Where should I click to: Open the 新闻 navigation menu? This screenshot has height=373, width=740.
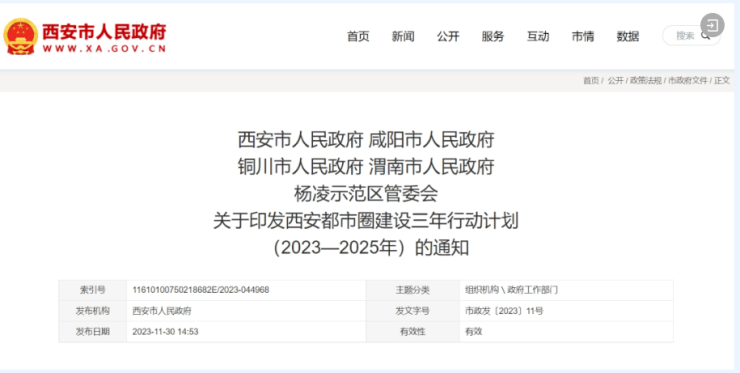(403, 36)
